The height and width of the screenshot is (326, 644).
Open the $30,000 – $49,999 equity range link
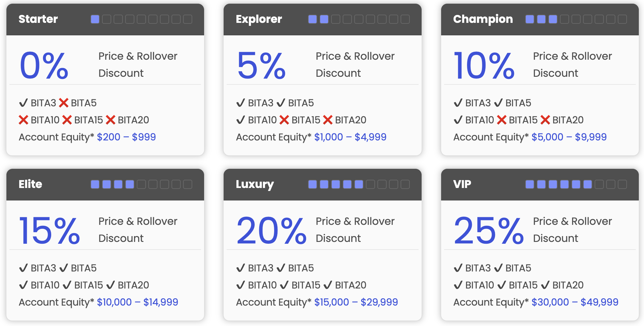pyautogui.click(x=575, y=302)
